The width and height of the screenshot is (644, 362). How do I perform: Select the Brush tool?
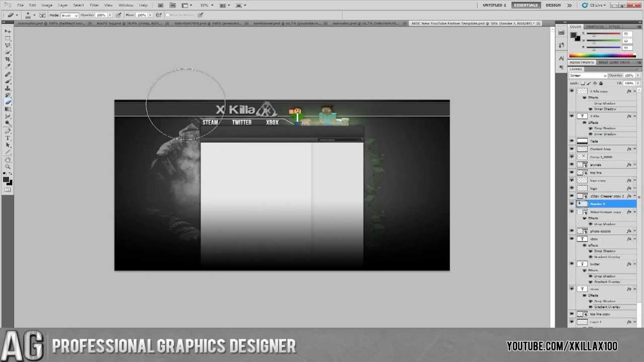pos(8,81)
